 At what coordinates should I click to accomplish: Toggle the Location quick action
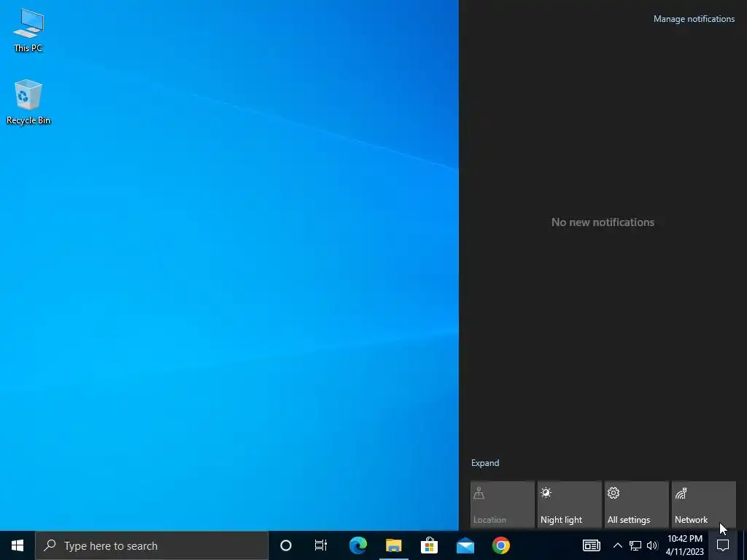point(502,505)
